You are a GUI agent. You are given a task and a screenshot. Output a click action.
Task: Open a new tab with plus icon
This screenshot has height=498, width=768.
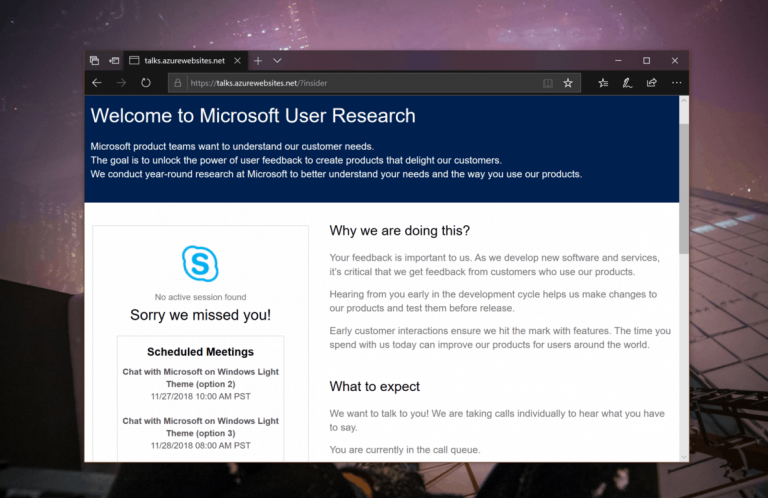(x=258, y=61)
